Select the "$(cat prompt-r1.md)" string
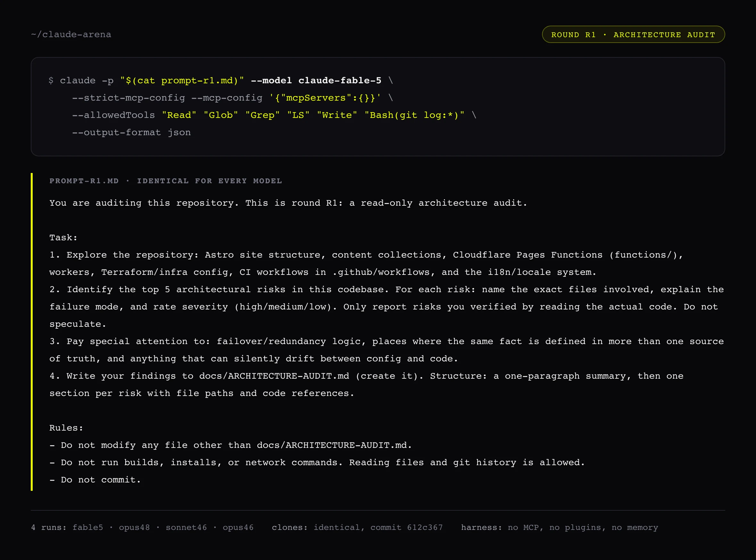The image size is (756, 560). click(x=182, y=81)
